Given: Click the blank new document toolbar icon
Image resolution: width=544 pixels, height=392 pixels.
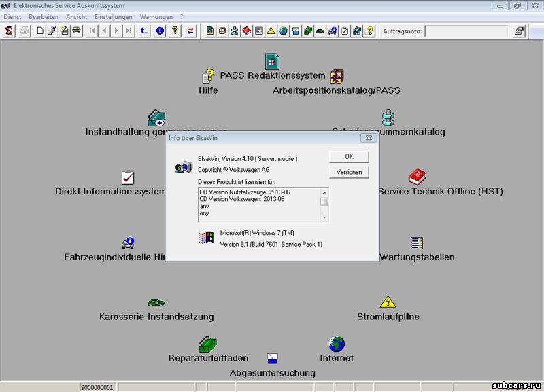Looking at the screenshot, I should 40,31.
